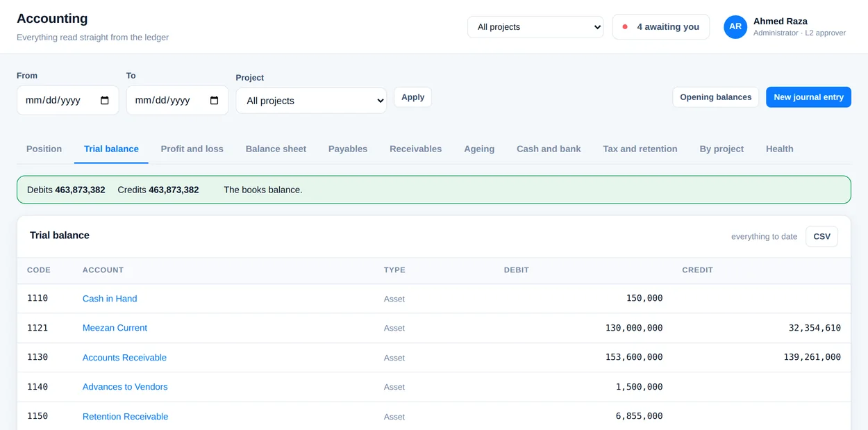The image size is (868, 430).
Task: Open the Payables tab
Action: coord(348,149)
